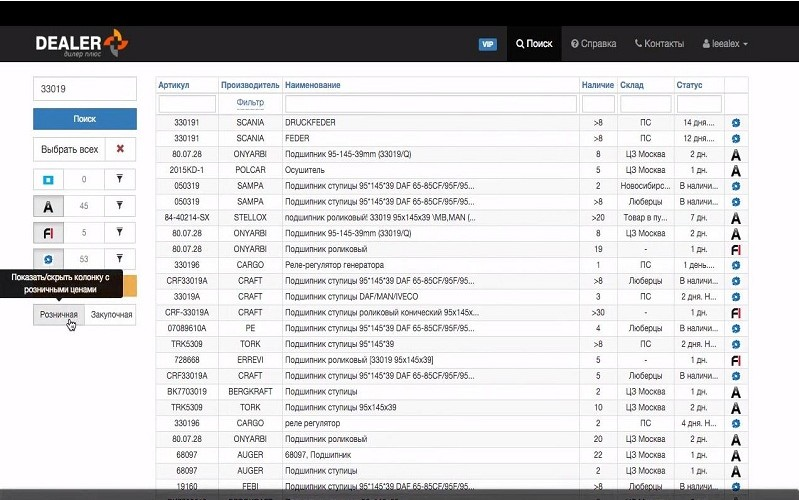Expand the leealex user menu
Screen dimensions: 799x500
point(725,44)
